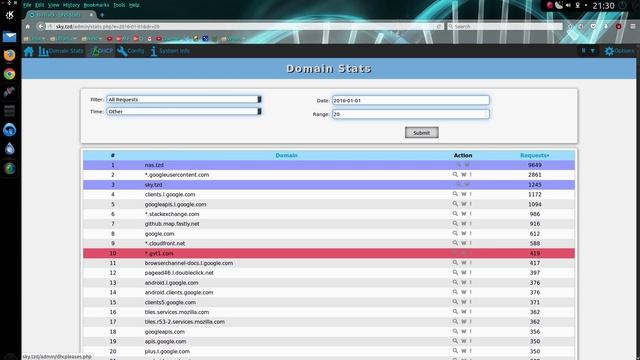Click the W icon for google.com row
This screenshot has height=360, width=640.
point(464,233)
